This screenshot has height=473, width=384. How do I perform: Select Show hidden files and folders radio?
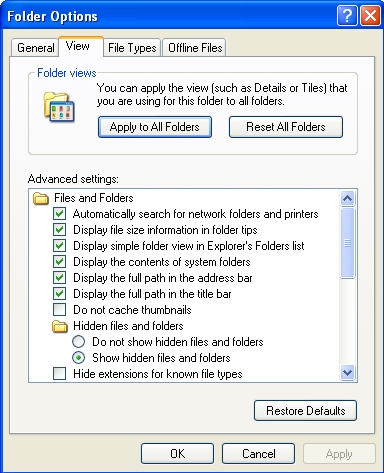[78, 358]
